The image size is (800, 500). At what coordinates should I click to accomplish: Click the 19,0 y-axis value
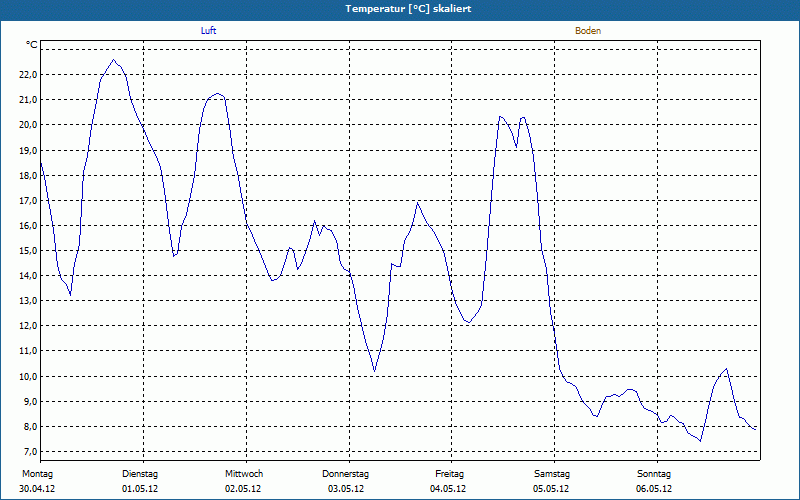coord(28,151)
